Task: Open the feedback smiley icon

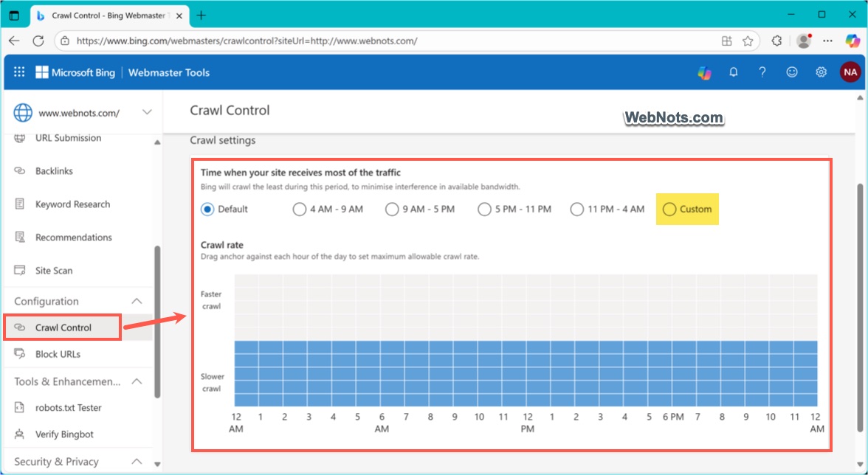Action: pyautogui.click(x=792, y=72)
